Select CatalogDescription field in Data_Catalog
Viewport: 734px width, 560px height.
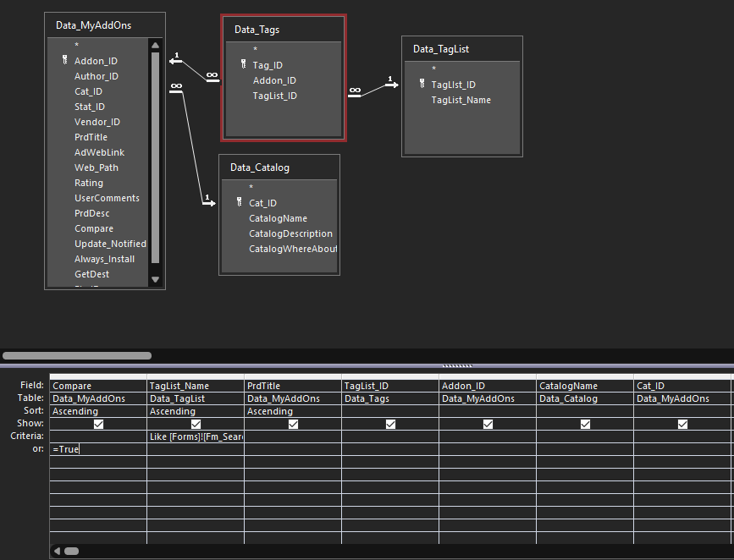click(x=290, y=233)
